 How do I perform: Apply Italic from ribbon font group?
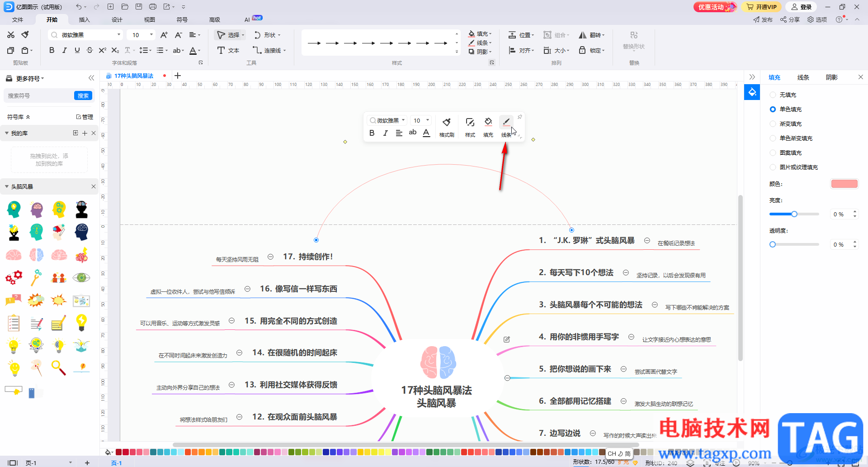tap(65, 50)
